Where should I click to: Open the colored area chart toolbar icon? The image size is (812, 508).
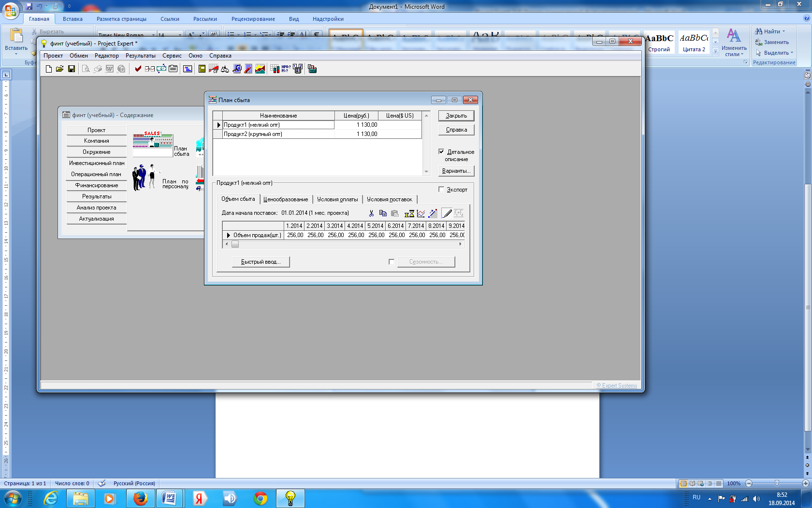[x=260, y=69]
